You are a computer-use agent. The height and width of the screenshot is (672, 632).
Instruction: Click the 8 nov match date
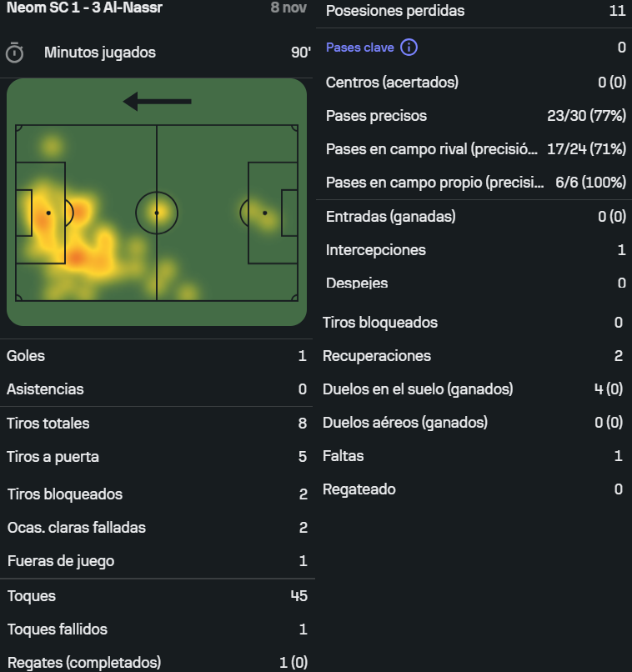click(x=288, y=8)
